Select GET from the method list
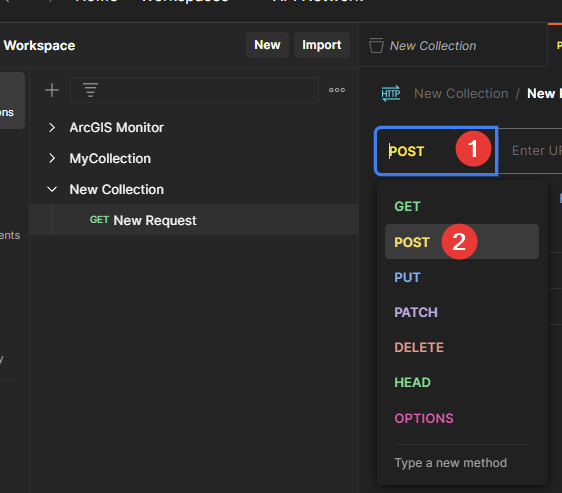This screenshot has height=493, width=562. (462, 207)
